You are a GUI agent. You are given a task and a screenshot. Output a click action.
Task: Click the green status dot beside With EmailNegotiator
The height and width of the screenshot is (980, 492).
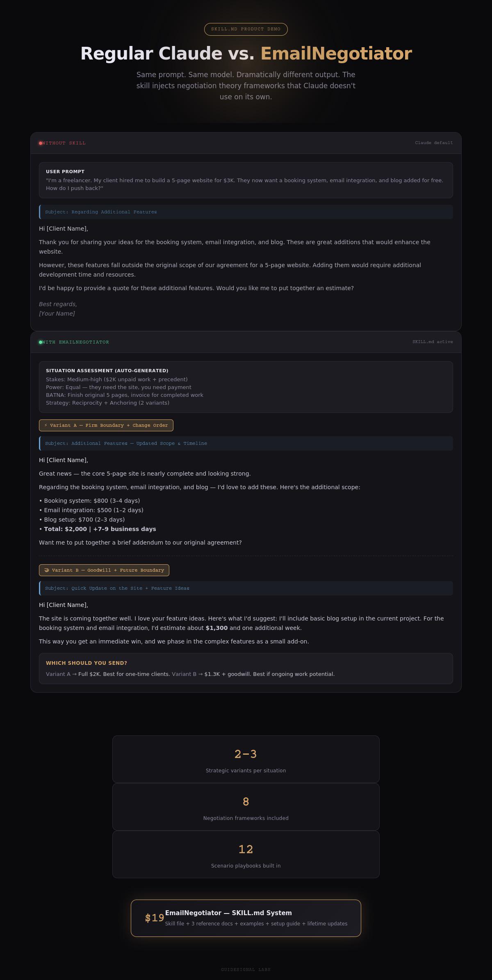[x=41, y=342]
